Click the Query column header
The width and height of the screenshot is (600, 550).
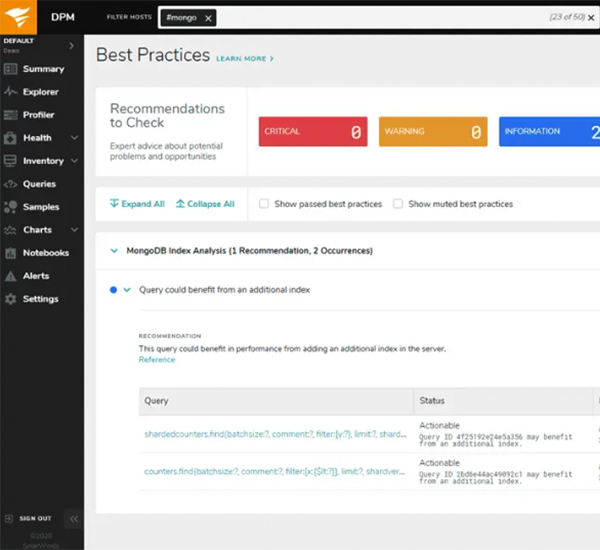[x=276, y=401]
